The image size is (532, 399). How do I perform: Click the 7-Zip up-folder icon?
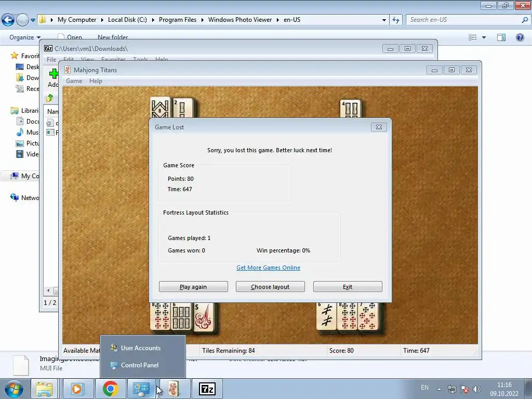click(50, 98)
